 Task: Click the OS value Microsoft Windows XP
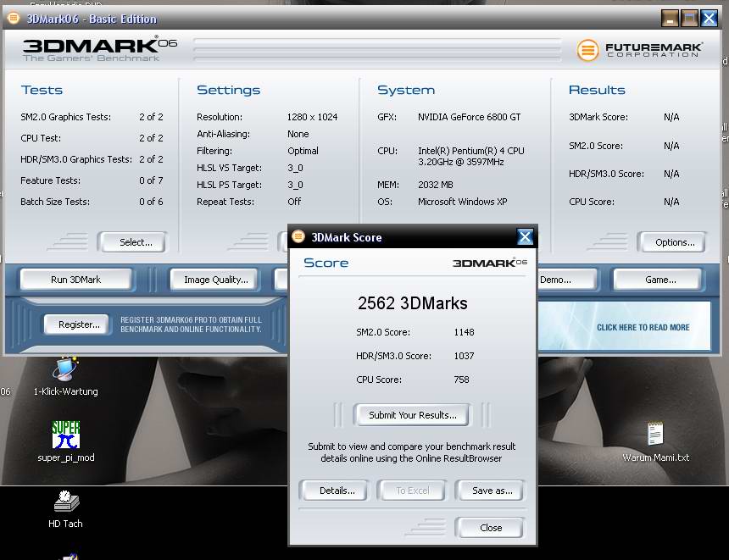pos(462,202)
